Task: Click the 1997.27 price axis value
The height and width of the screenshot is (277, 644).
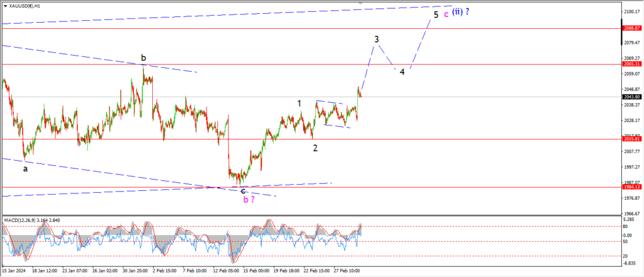Action: (633, 167)
